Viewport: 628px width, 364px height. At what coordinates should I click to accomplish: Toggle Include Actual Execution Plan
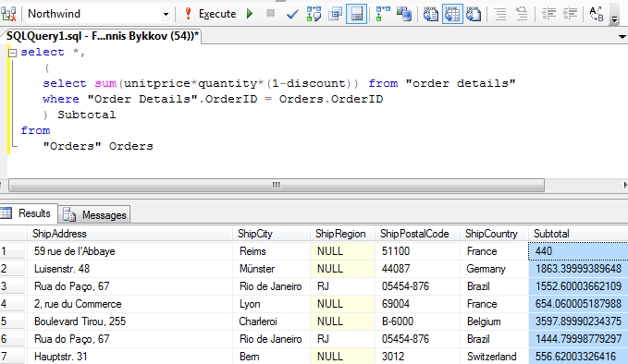(x=383, y=14)
